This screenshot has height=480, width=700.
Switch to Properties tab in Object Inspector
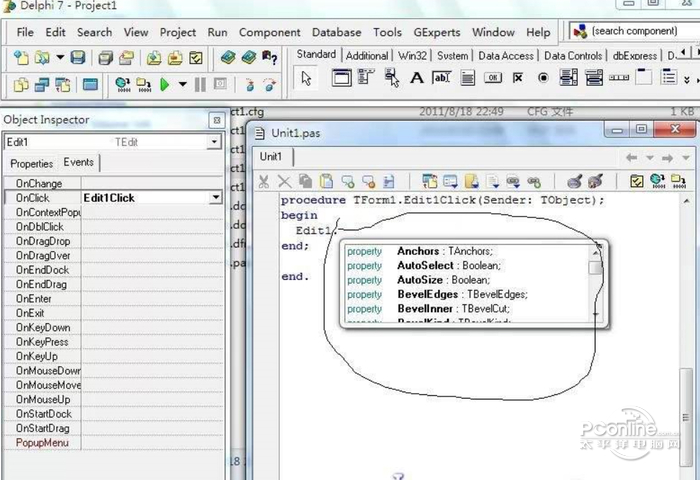pos(31,163)
